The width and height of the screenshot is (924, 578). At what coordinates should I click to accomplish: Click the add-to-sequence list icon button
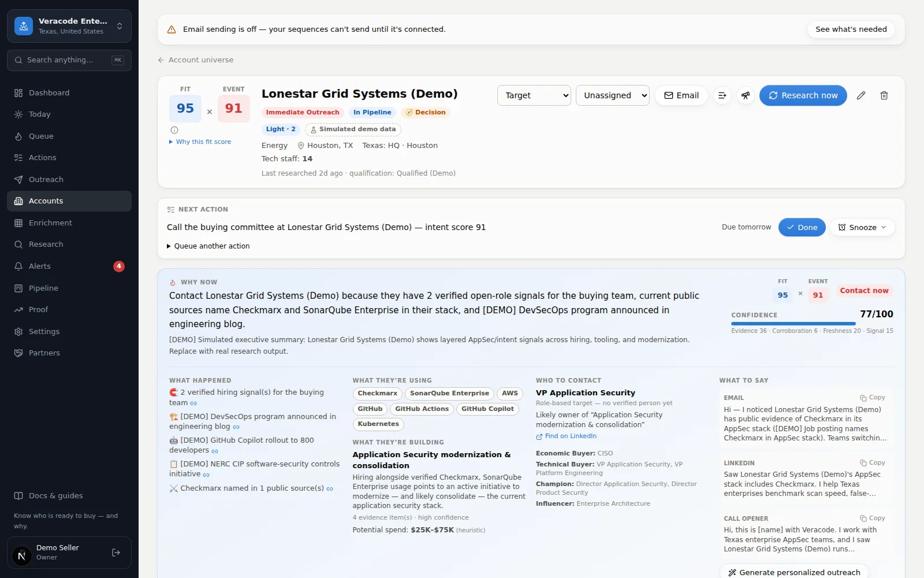point(722,95)
